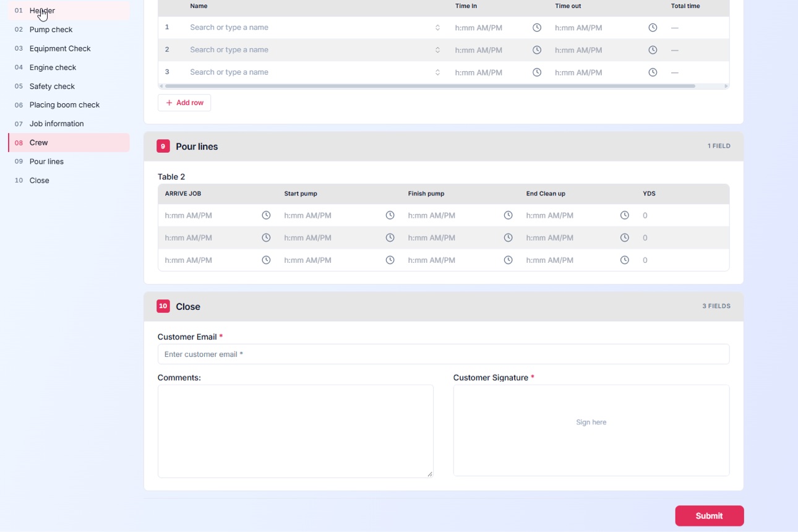
Task: Expand the name dropdown in crew row 2
Action: [437, 50]
